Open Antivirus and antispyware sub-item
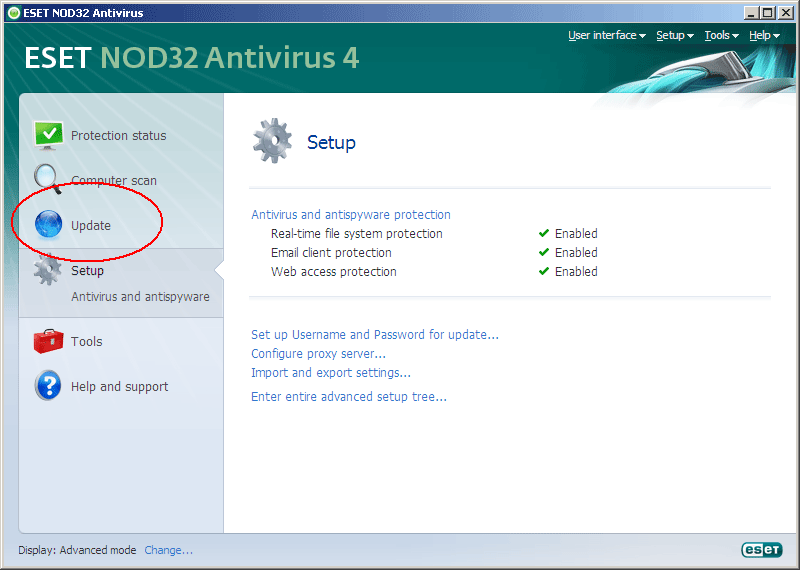 pyautogui.click(x=140, y=296)
